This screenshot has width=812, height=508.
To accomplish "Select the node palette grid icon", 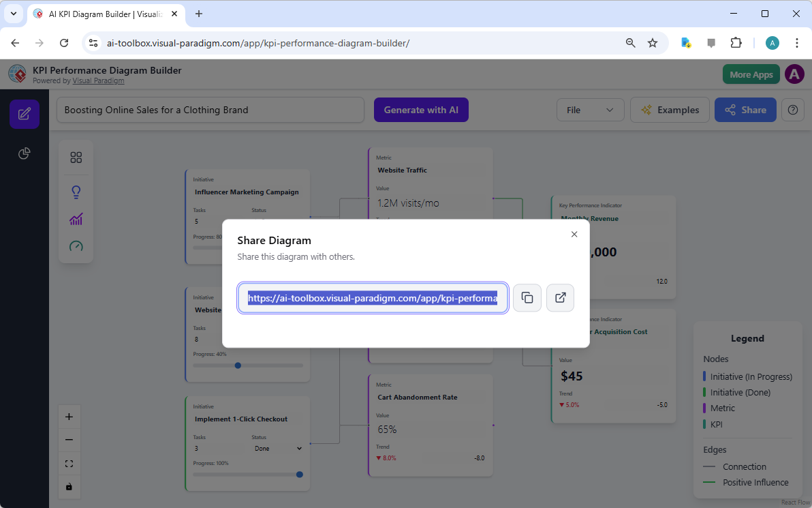I will 76,157.
